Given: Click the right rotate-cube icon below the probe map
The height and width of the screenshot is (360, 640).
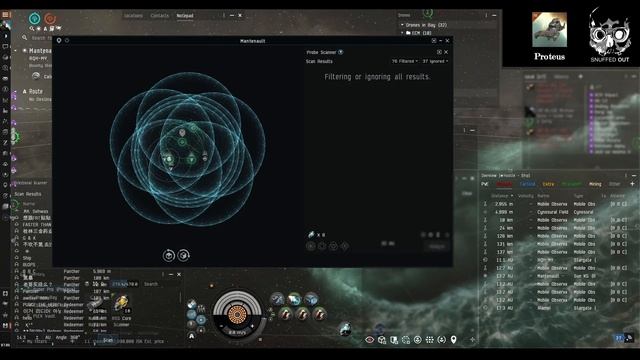Looking at the screenshot, I should pyautogui.click(x=184, y=255).
